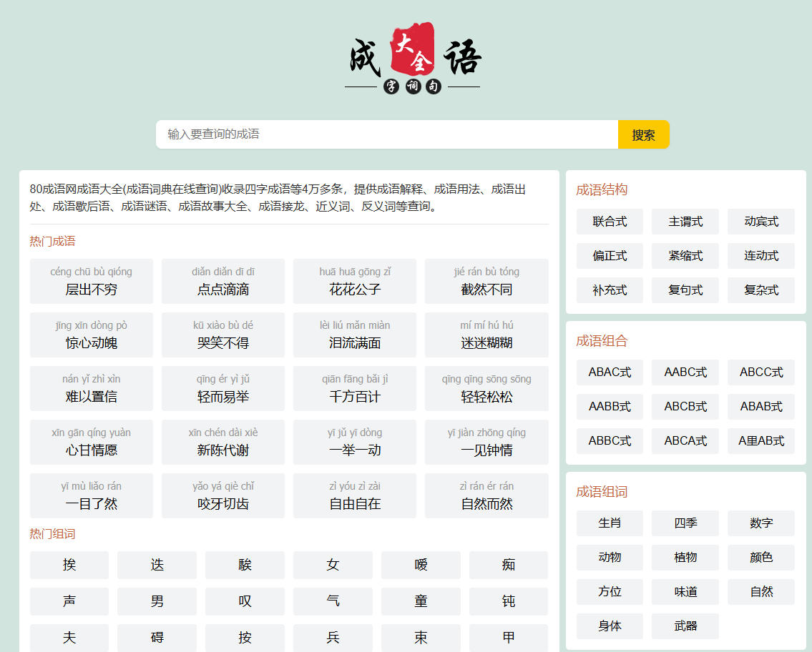Click the yellow 搜索 button
The image size is (812, 652).
pos(644,134)
